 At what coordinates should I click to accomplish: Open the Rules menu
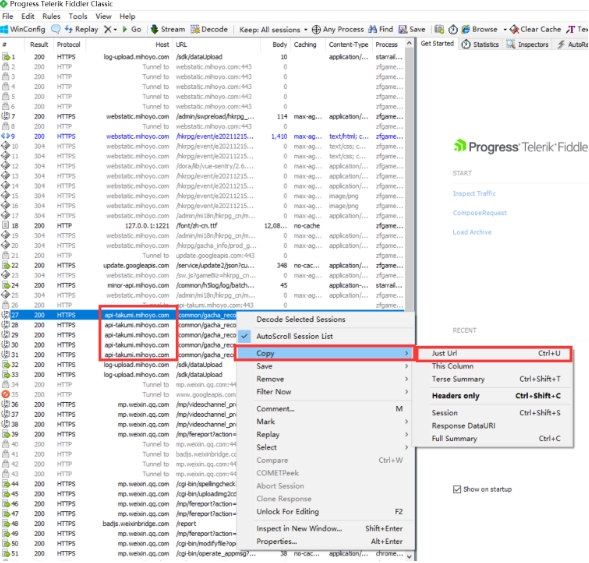[51, 17]
